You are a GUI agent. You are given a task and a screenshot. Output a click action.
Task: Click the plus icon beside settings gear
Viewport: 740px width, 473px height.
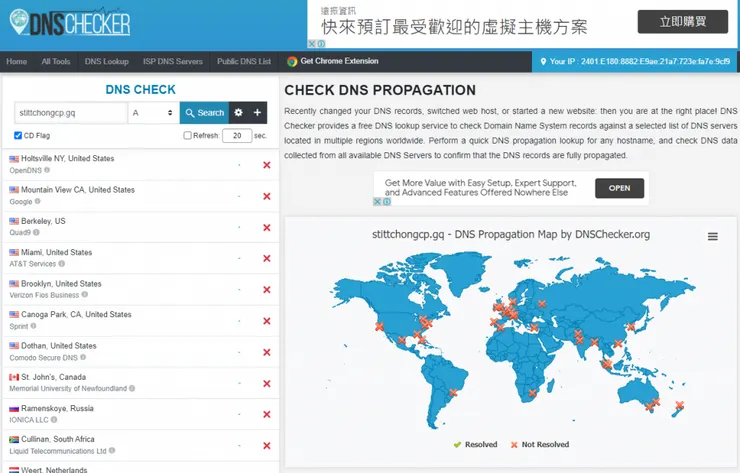257,112
